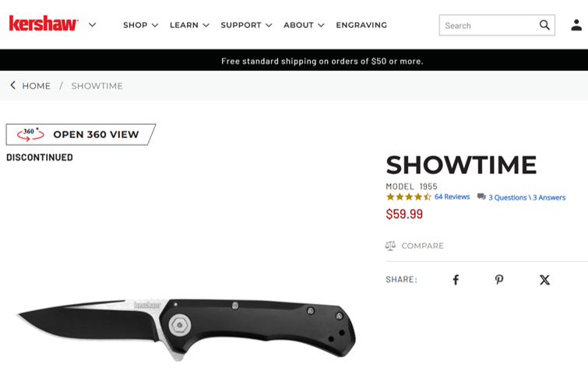
Task: Open the Support menu
Action: (246, 25)
